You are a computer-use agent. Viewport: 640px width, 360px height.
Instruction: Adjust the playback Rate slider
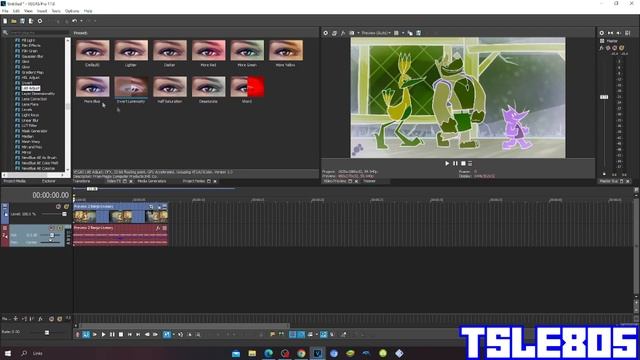click(47, 333)
